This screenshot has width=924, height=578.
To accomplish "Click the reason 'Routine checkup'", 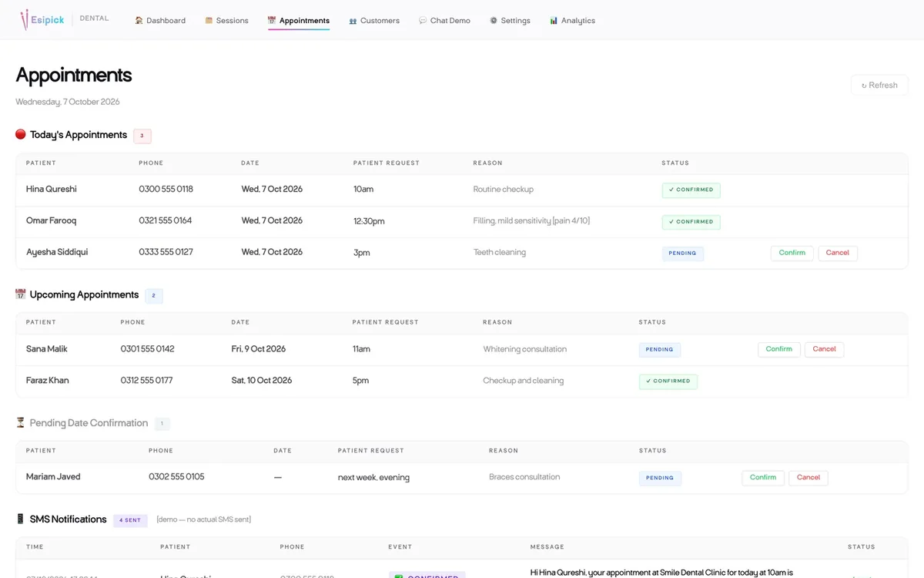I will pos(504,190).
